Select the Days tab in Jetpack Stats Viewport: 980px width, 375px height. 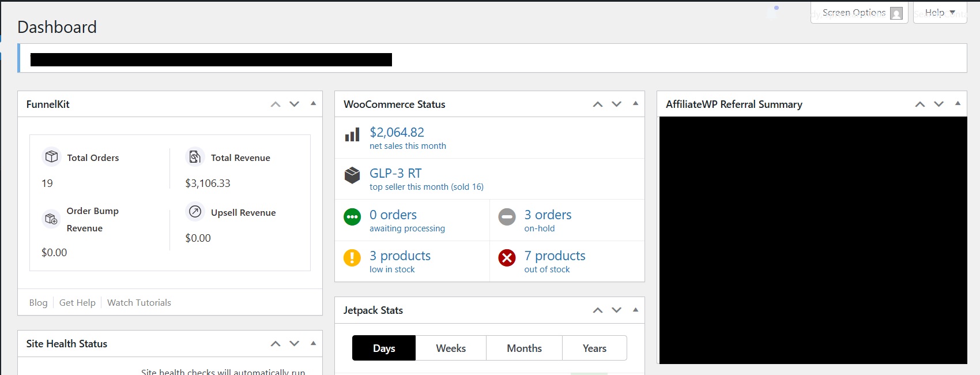point(384,348)
